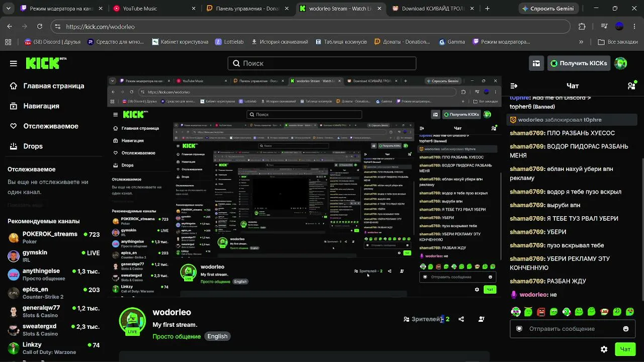The image size is (644, 362).
Task: Go back in browser history
Action: pyautogui.click(x=10, y=27)
